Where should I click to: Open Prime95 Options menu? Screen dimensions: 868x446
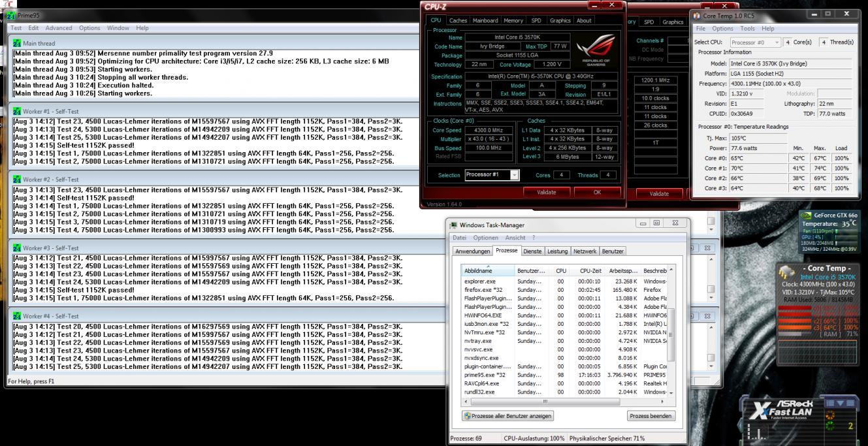[x=90, y=28]
